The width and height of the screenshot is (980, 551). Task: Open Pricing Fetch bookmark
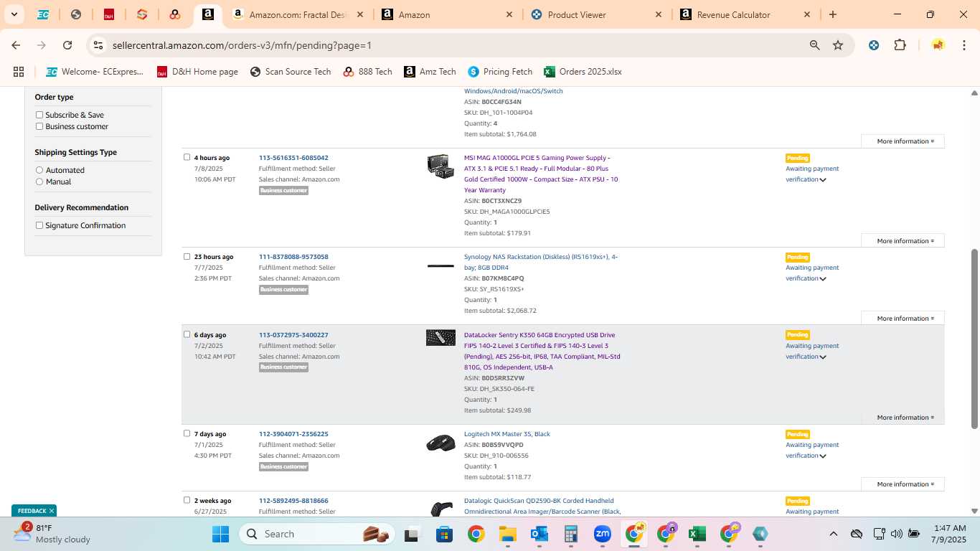pyautogui.click(x=500, y=72)
